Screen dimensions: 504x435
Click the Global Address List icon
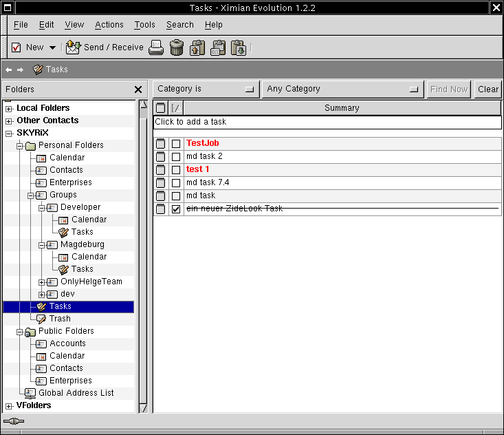30,393
